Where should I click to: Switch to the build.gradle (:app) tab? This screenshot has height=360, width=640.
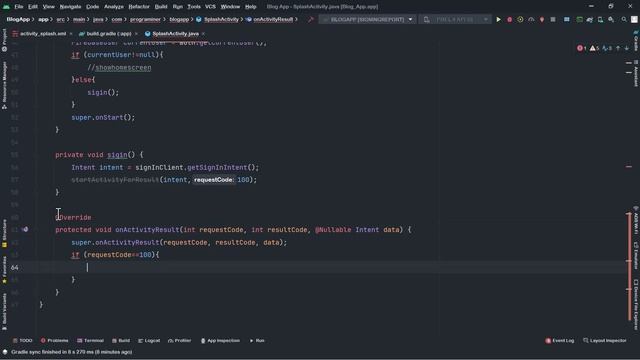pyautogui.click(x=109, y=33)
